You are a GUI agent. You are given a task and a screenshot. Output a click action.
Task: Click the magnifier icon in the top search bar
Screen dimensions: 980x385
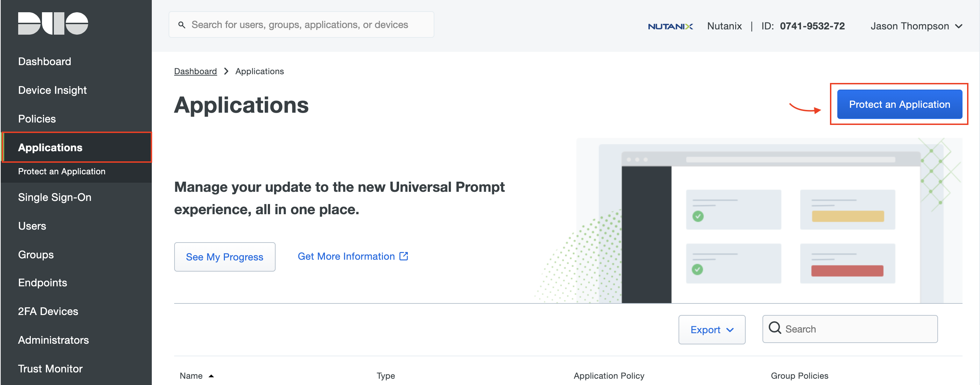(182, 24)
